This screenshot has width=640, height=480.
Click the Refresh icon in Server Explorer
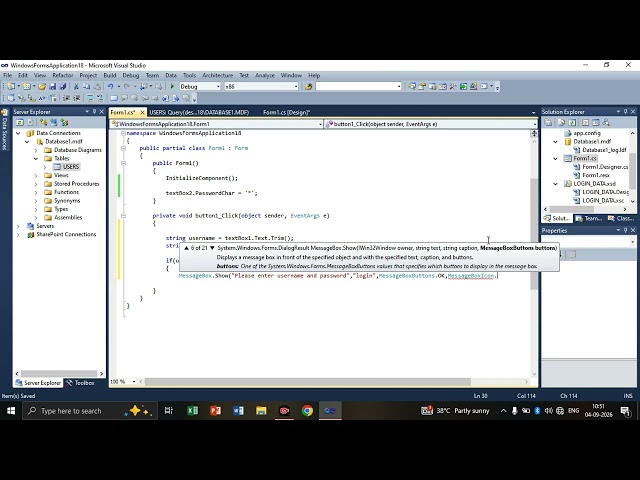pos(19,122)
